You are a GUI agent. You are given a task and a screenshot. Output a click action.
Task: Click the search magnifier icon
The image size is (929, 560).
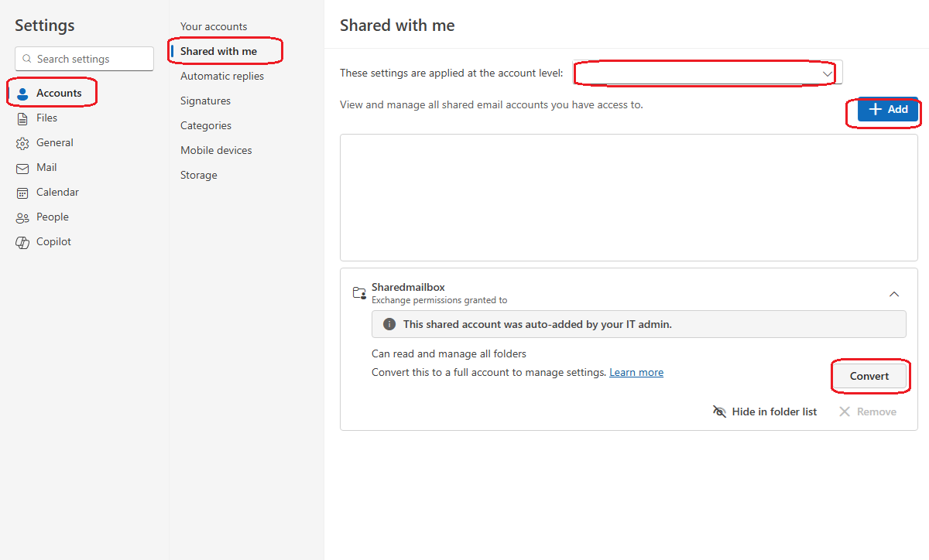point(28,59)
